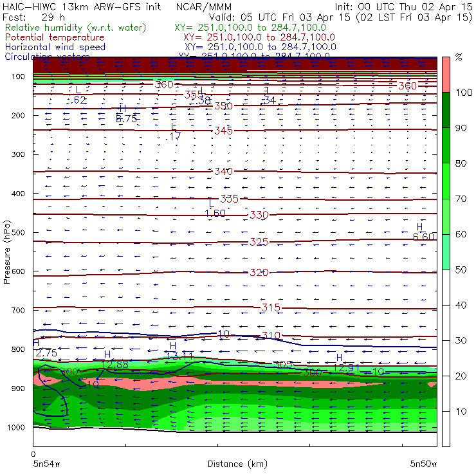
Task: Click the blue 'Horizontal wind speed' legend label
Action: point(55,47)
